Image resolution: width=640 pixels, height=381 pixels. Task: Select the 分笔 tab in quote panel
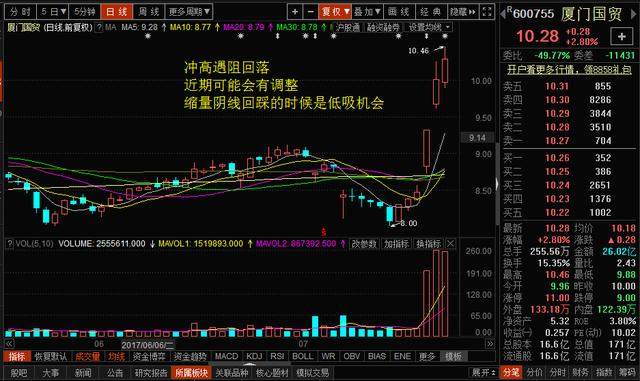pos(511,372)
